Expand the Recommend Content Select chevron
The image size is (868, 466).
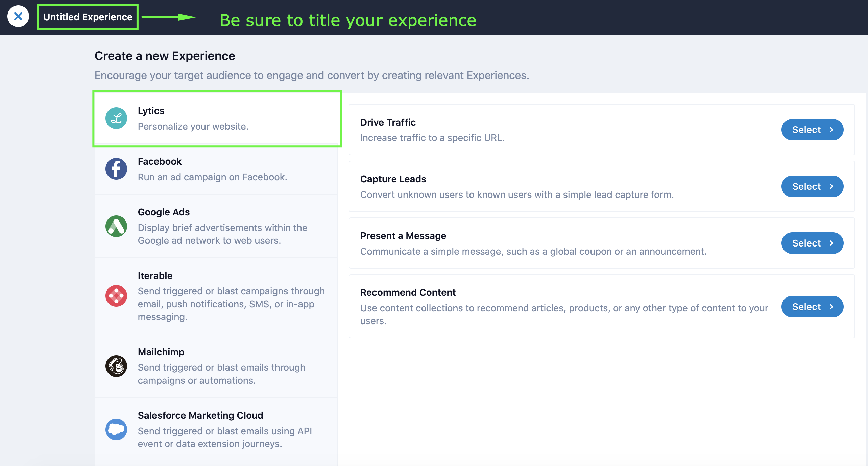pyautogui.click(x=831, y=306)
